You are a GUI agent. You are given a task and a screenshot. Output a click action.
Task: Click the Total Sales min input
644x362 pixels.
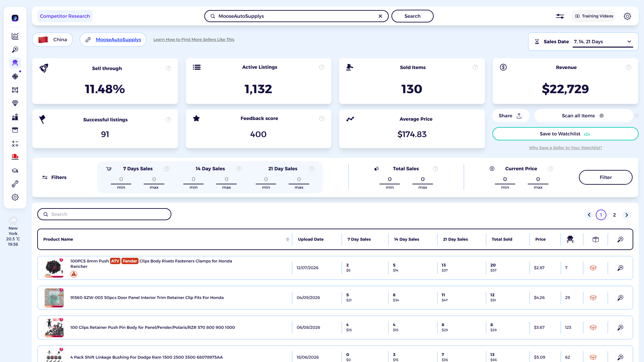pyautogui.click(x=390, y=179)
